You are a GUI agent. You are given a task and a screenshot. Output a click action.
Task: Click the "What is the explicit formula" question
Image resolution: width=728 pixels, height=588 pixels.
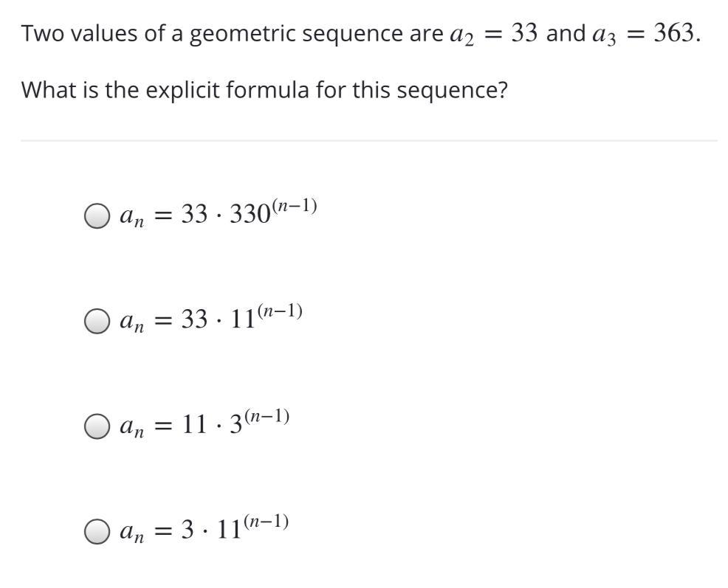tap(264, 90)
